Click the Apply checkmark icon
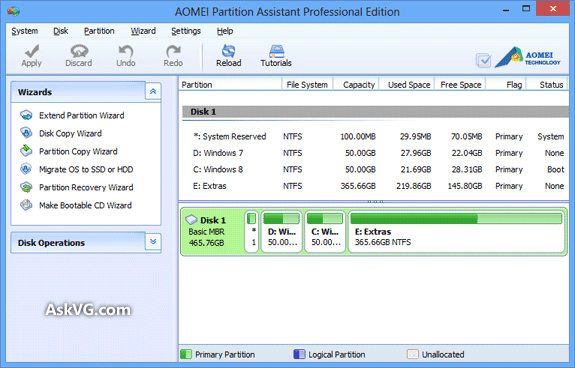Viewport: 575px width, 368px height. 32,51
